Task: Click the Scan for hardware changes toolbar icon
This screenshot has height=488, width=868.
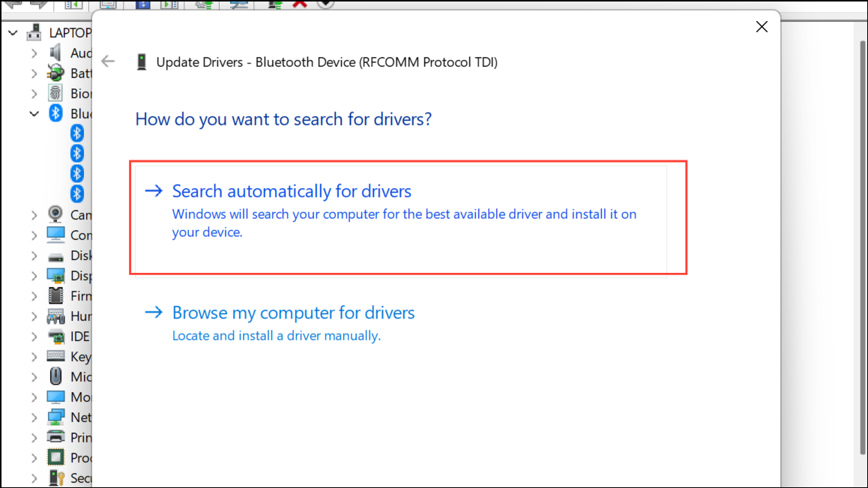Action: coord(323,4)
